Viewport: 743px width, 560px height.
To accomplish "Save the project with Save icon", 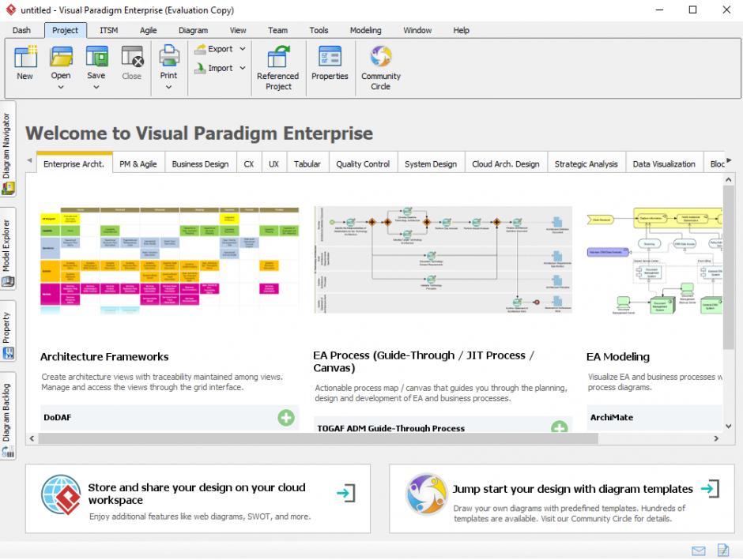I will (96, 57).
